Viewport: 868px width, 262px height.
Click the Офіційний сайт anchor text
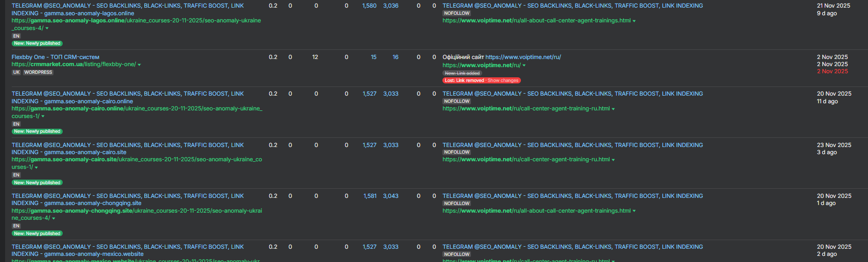[x=463, y=57]
